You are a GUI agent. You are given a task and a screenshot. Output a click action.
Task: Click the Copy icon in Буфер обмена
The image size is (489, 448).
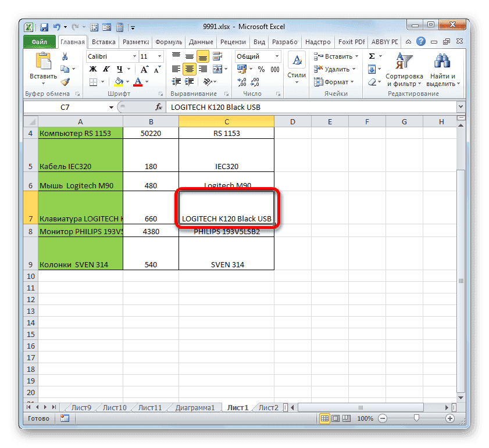tap(65, 69)
